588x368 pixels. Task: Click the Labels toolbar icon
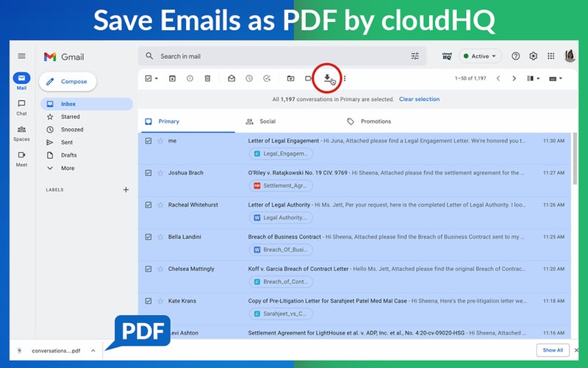[x=308, y=79]
